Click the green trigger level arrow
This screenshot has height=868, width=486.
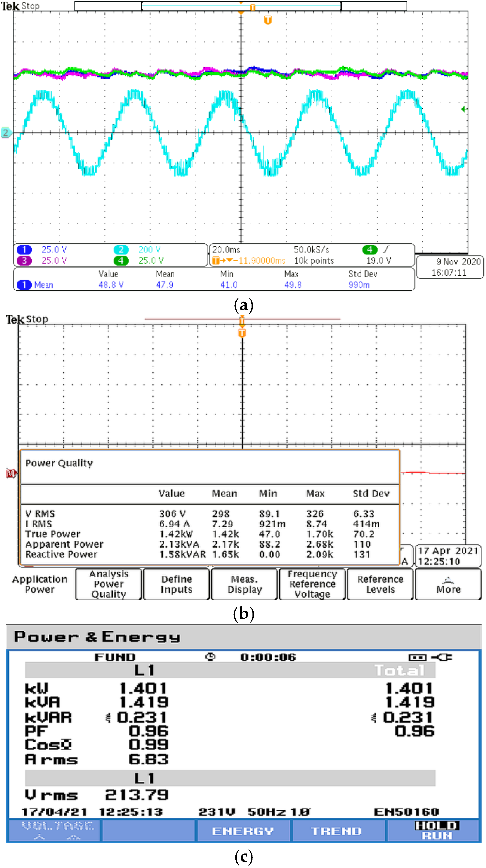click(464, 109)
